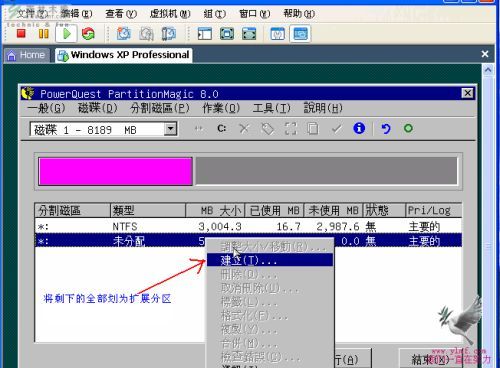
Task: Click the yellow Suspend (pause) icon
Action: coord(43,33)
